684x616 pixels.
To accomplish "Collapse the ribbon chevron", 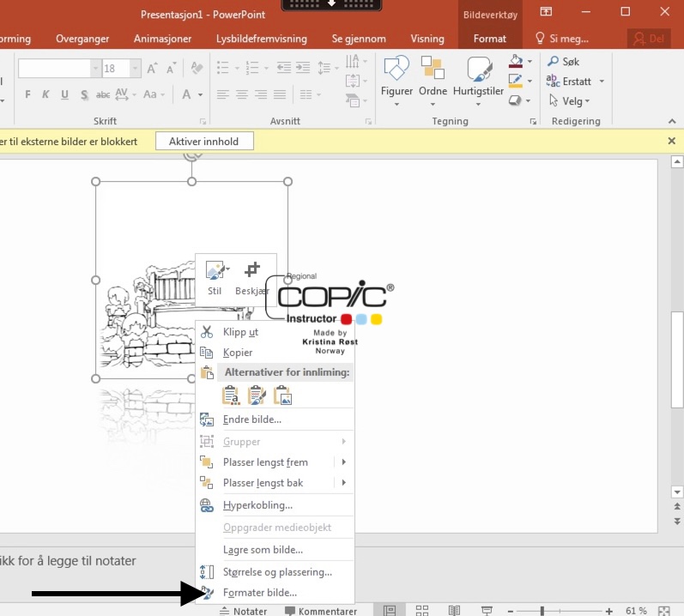I will point(672,121).
